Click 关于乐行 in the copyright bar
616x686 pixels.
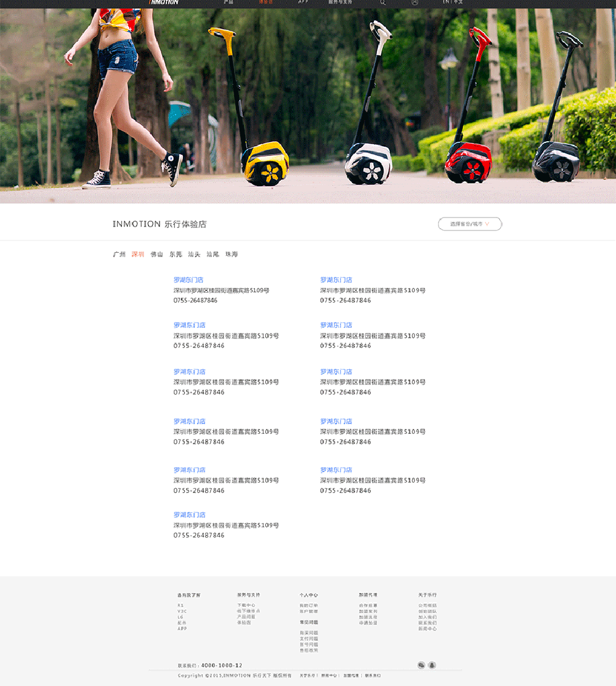pos(307,676)
